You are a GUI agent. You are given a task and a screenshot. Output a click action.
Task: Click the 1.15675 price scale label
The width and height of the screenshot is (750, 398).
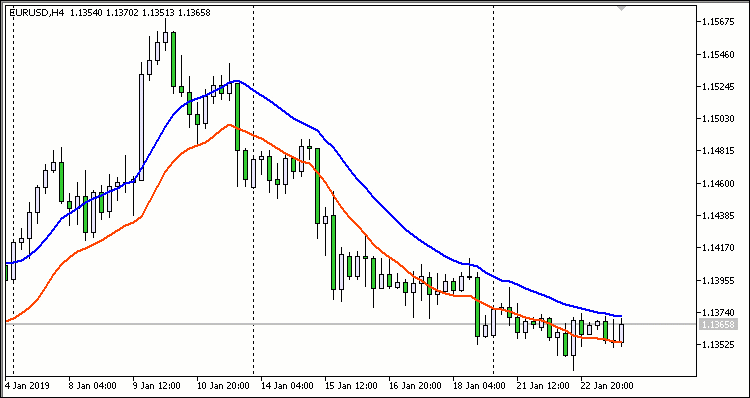point(717,22)
